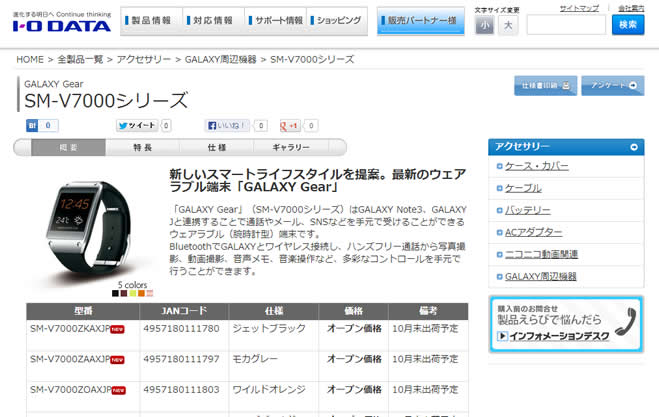Open the ケース・カバー sidebar link
Image resolution: width=659 pixels, height=417 pixels.
coord(536,166)
